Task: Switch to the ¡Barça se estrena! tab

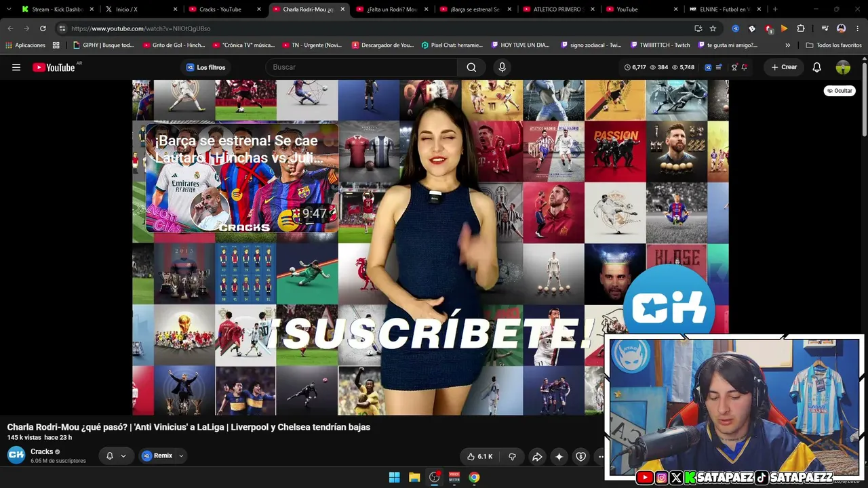Action: (x=475, y=9)
